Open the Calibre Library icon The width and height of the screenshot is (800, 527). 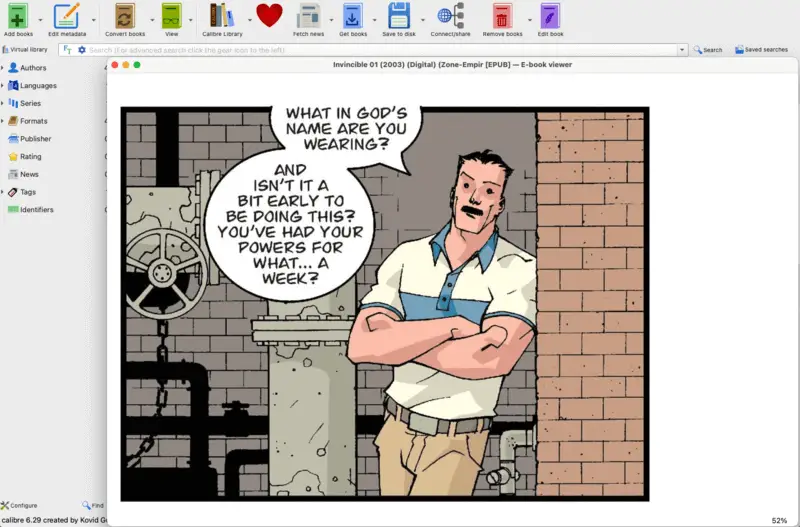221,15
